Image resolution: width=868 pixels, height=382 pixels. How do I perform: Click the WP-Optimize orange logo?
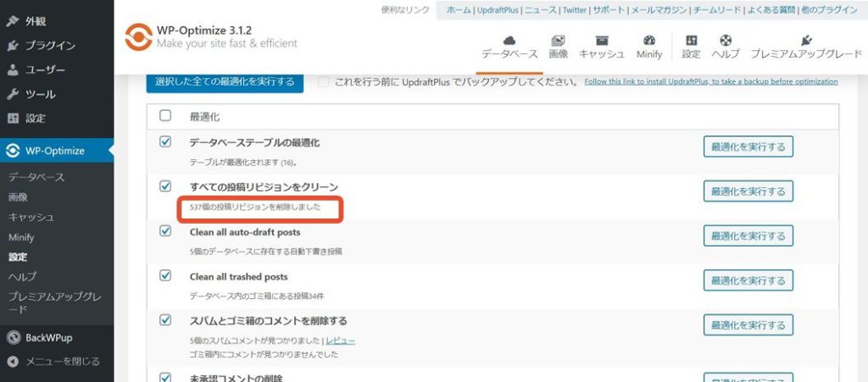pos(138,36)
